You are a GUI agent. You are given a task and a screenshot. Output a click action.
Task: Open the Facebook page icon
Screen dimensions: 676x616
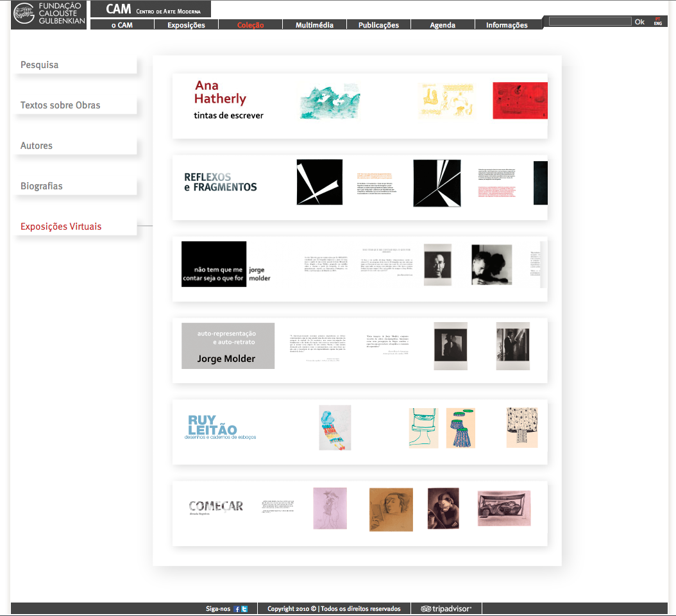[237, 609]
